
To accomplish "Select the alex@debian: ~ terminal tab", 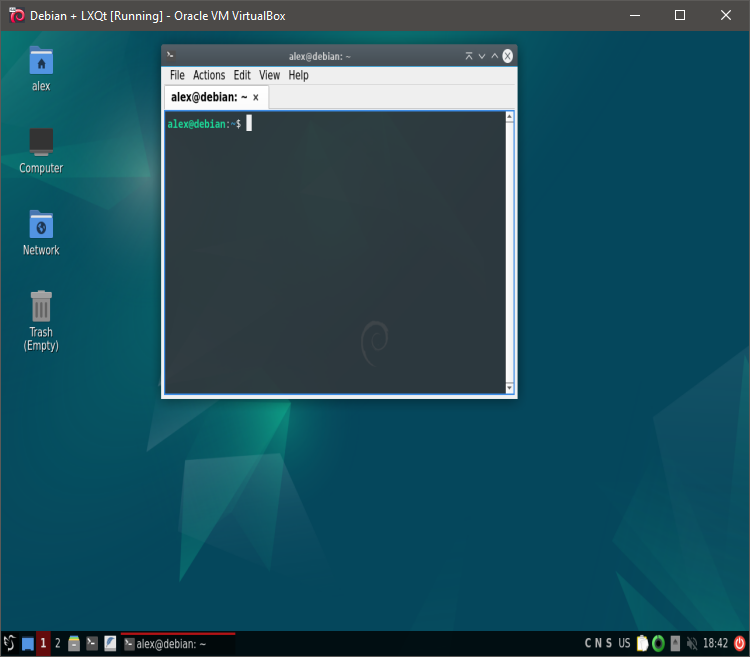I will click(216, 97).
